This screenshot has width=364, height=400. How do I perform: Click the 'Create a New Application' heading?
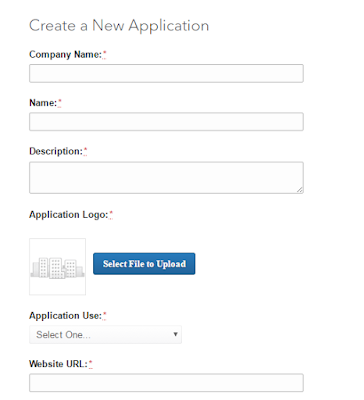[119, 26]
